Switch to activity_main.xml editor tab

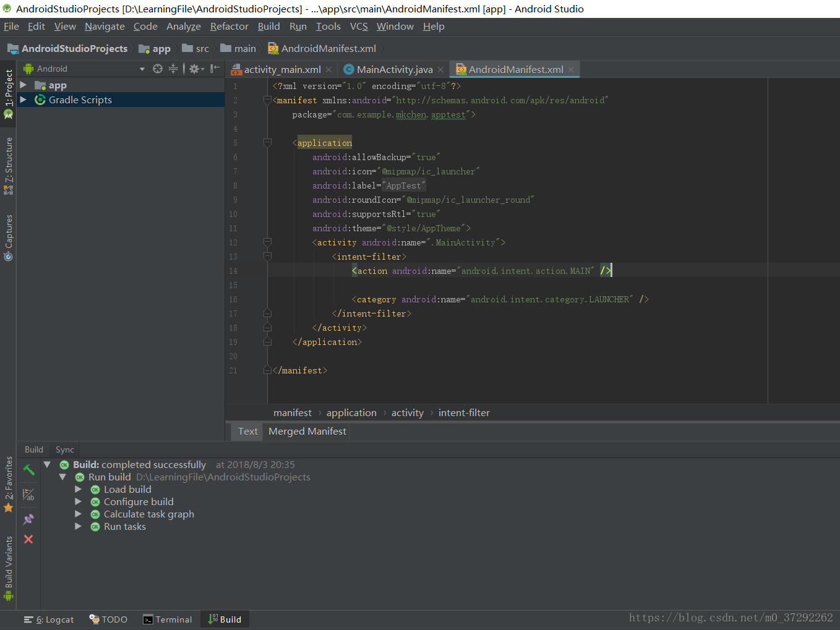coord(282,70)
